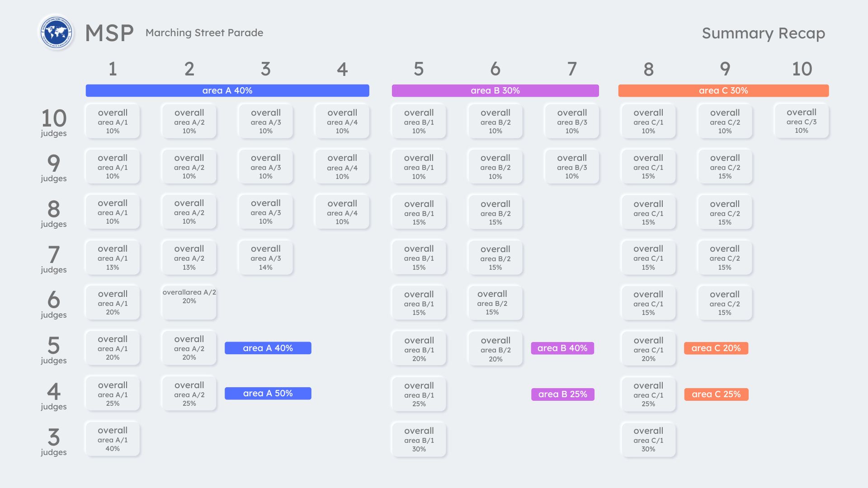
Task: Open the 6 judges overallarea A/2 20% card
Action: pos(189,302)
